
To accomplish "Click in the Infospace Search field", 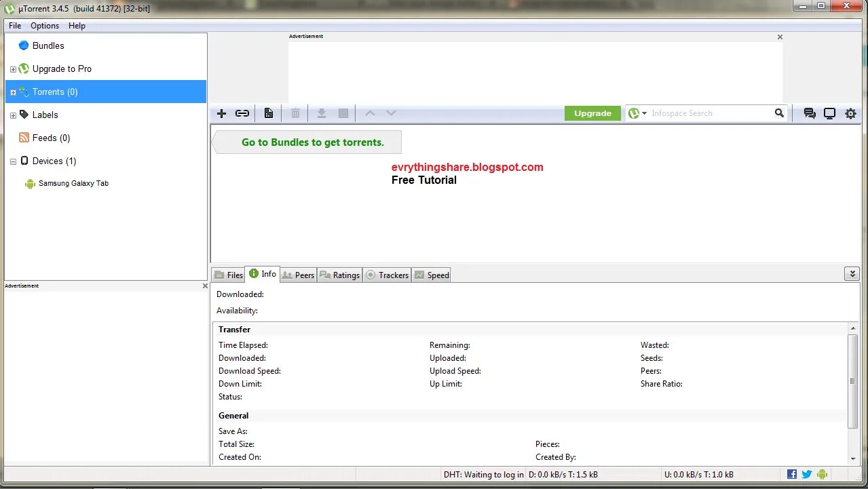I will pos(711,113).
